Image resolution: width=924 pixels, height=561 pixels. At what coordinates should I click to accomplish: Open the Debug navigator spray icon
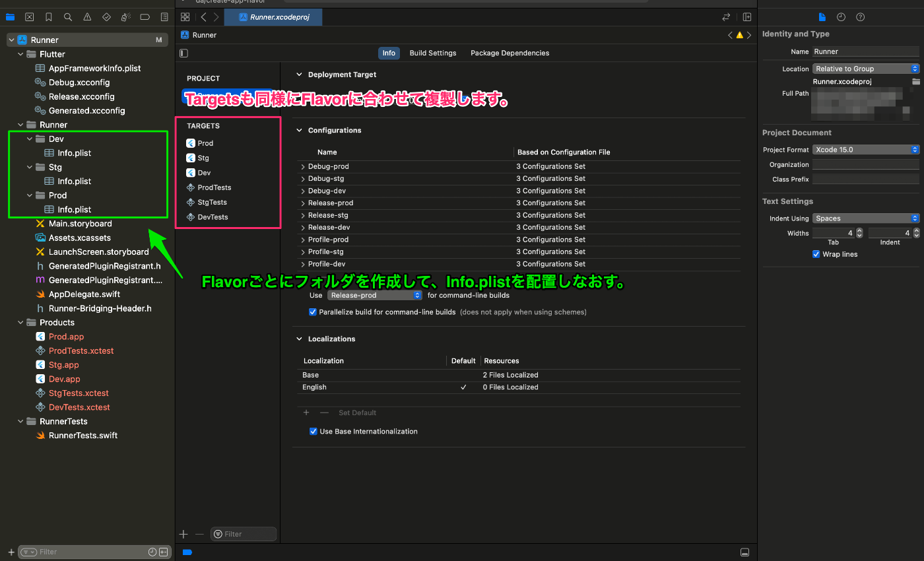click(126, 17)
